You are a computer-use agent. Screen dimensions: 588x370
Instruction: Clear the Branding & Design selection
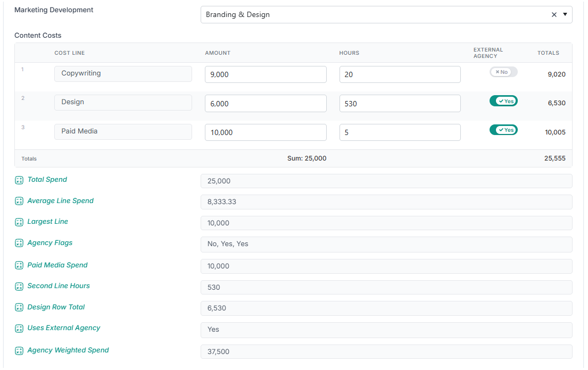(554, 14)
